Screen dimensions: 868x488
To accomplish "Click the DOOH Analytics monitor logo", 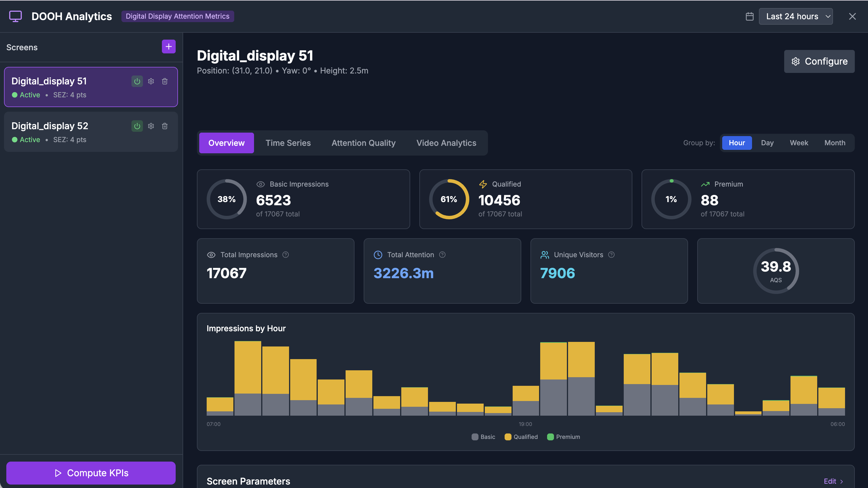I will (15, 16).
